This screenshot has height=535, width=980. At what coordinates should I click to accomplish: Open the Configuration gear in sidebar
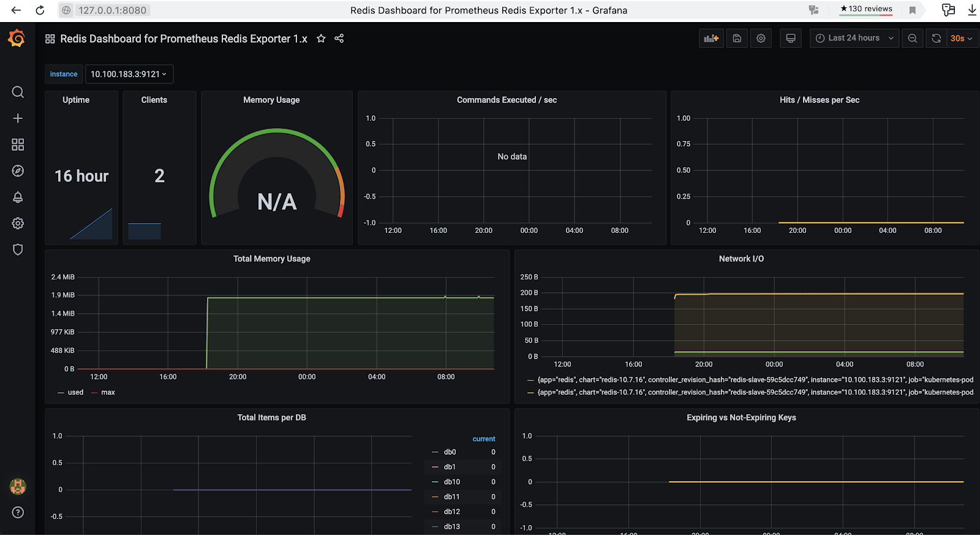click(x=18, y=223)
